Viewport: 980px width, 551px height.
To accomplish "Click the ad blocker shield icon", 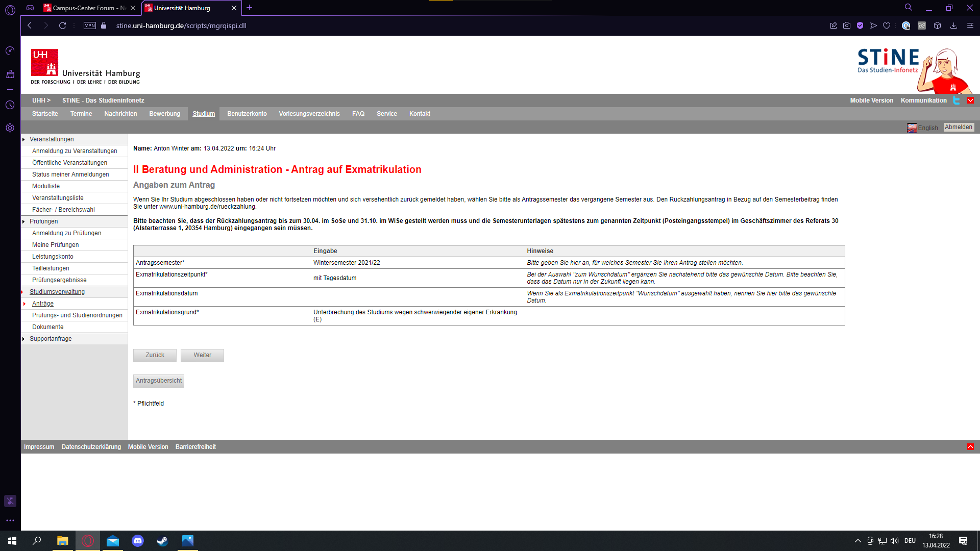I will pyautogui.click(x=860, y=26).
